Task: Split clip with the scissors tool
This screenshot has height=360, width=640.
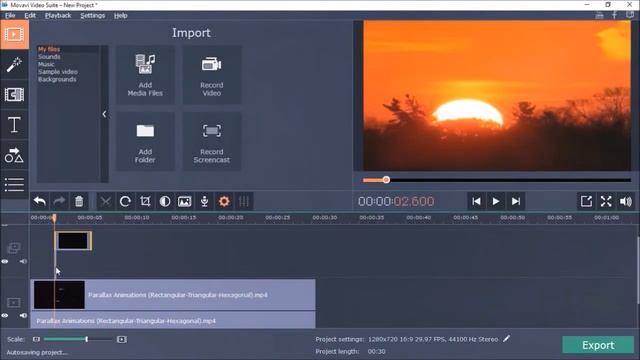Action: tap(105, 201)
